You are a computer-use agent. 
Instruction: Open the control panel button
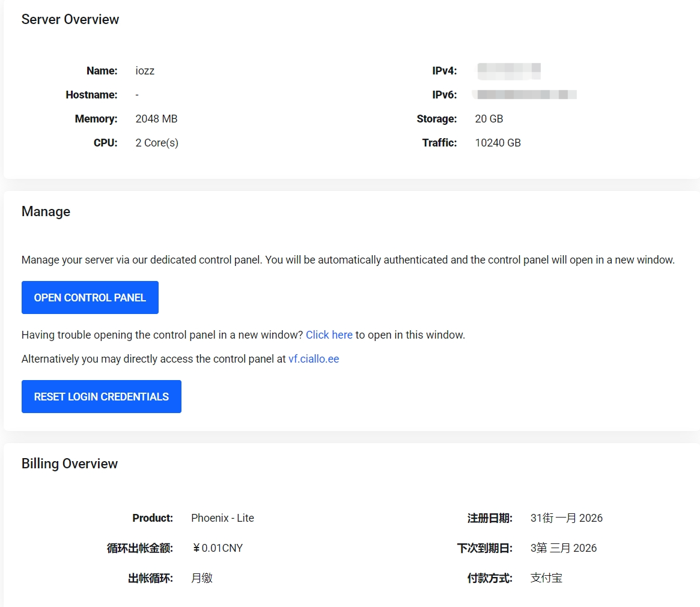point(90,297)
